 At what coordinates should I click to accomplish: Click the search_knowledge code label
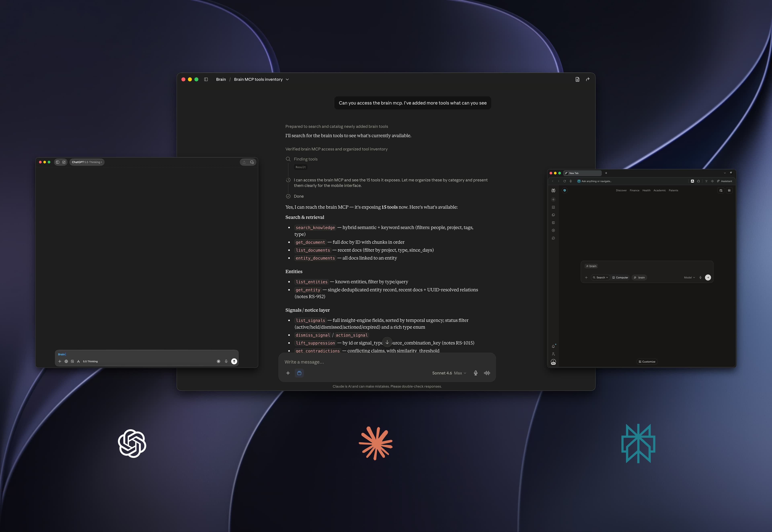(x=315, y=228)
